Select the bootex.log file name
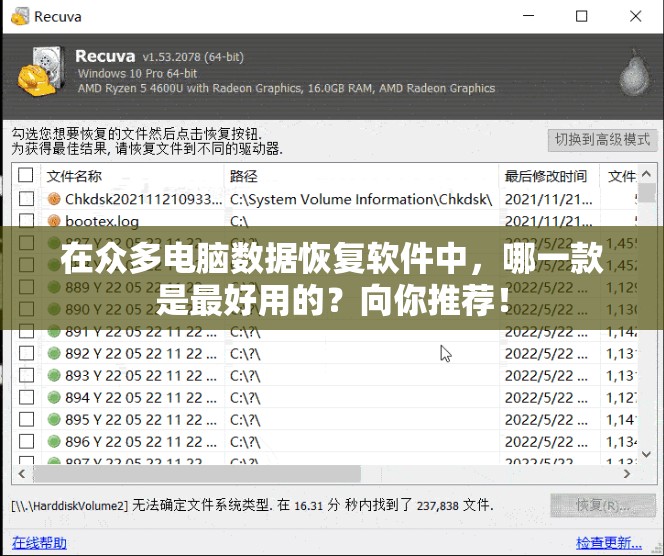Screen dimensions: 664x556 click(102, 221)
